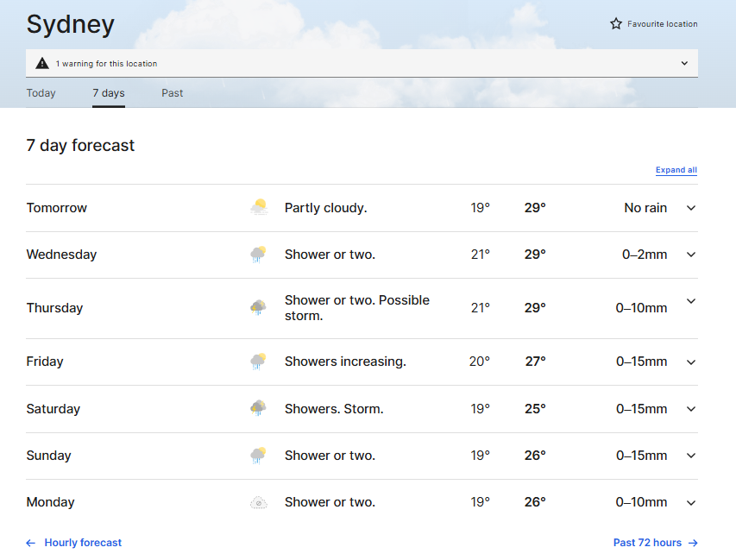This screenshot has height=560, width=736.
Task: Open the Past 72 hours link
Action: pos(647,543)
